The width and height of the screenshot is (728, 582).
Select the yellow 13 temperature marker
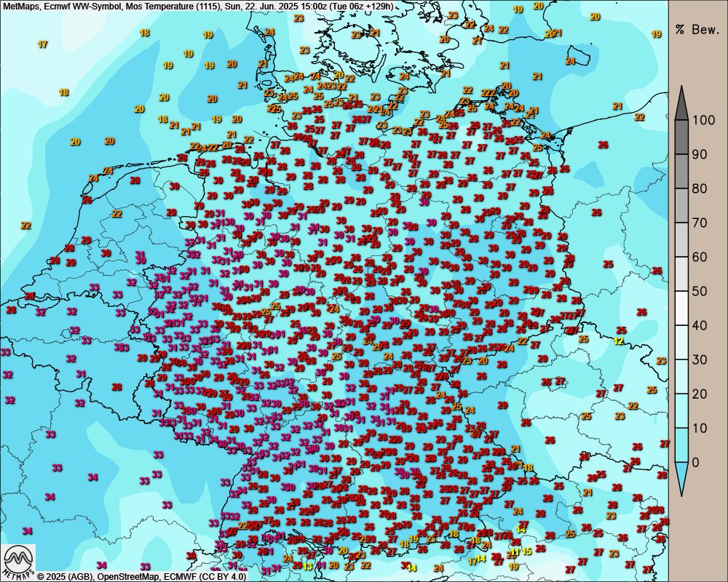(x=308, y=565)
